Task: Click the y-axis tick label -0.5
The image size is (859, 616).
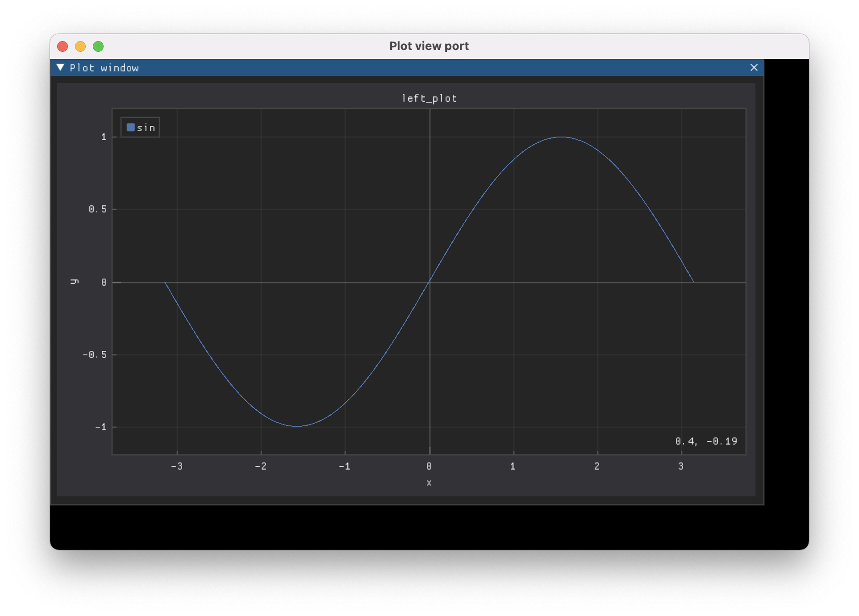Action: click(x=95, y=354)
